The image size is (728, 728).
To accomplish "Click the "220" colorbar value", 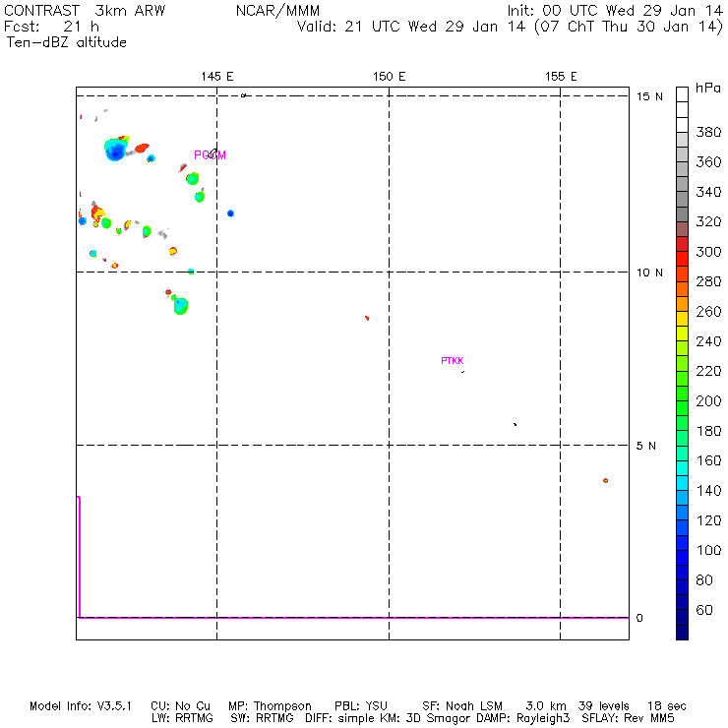I will pyautogui.click(x=708, y=371).
